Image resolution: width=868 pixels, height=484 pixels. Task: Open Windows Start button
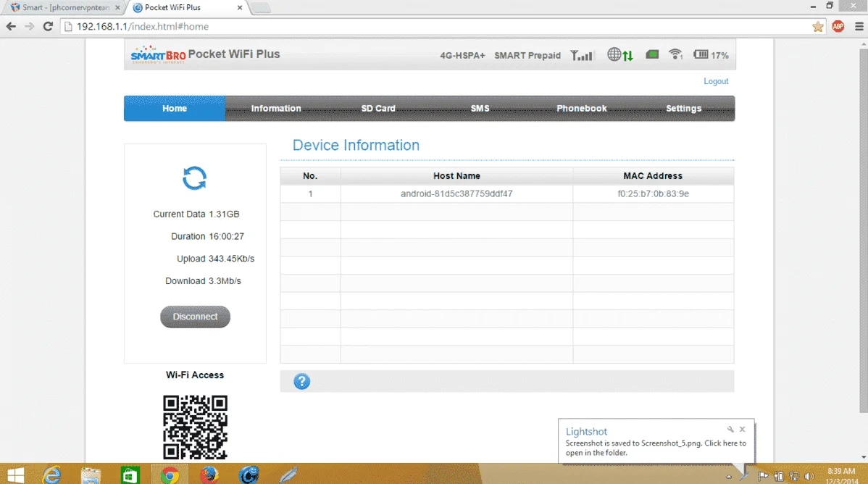point(15,475)
